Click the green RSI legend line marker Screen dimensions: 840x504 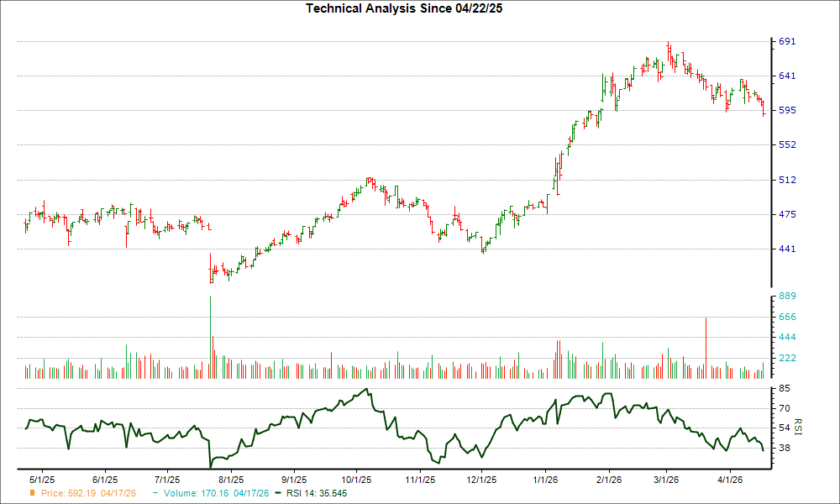(x=278, y=494)
